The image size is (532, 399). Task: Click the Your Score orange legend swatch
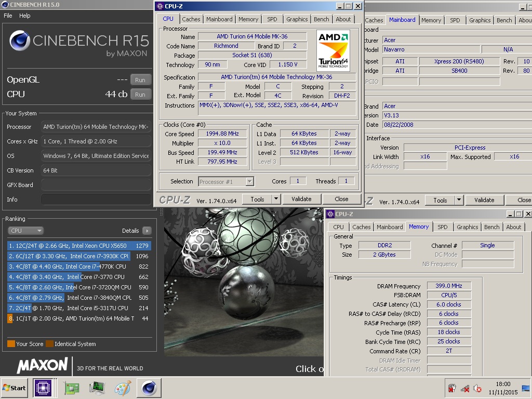(11, 344)
